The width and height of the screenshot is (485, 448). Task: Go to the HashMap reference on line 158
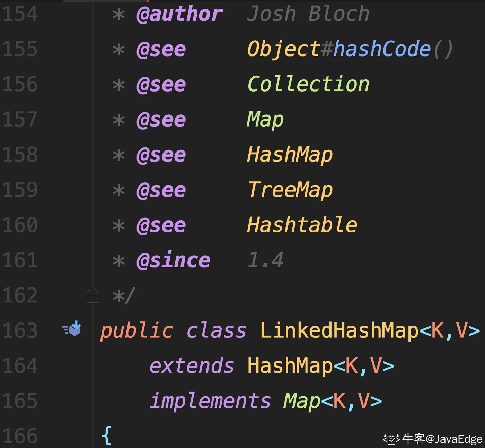[290, 155]
